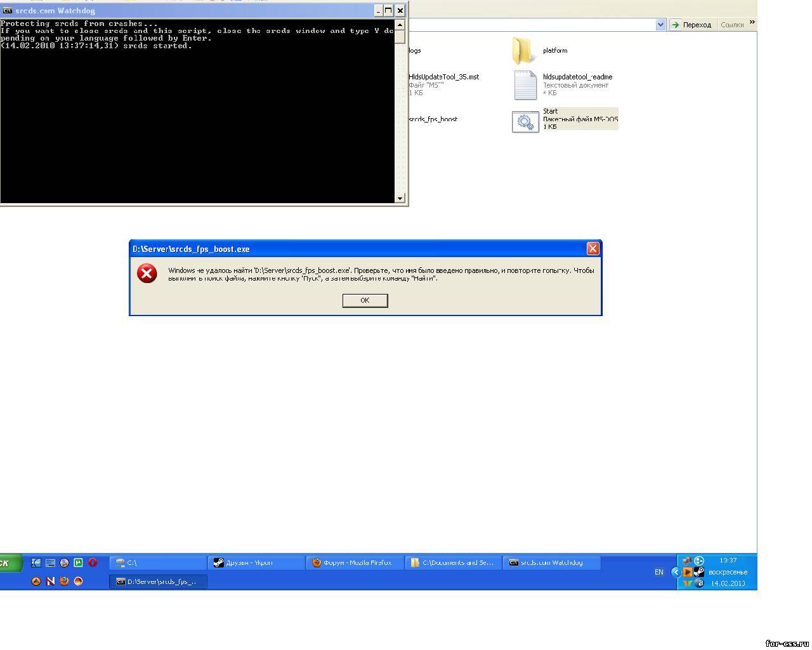Click the Переход (Go) button in Explorer
The width and height of the screenshot is (812, 650).
point(692,25)
